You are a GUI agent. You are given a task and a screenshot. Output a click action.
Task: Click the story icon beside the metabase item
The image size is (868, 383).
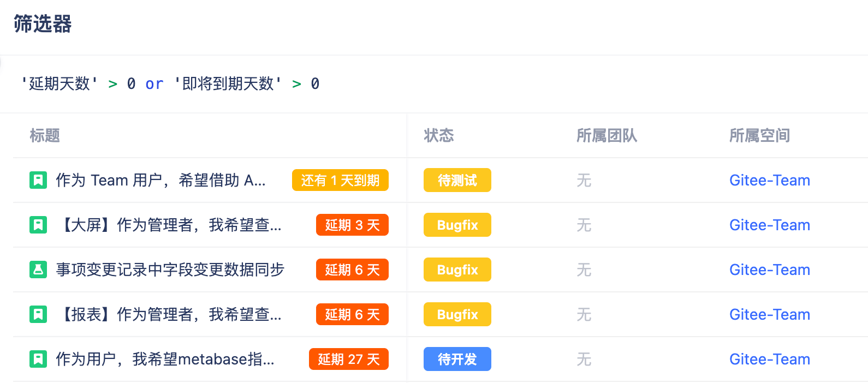pyautogui.click(x=38, y=359)
